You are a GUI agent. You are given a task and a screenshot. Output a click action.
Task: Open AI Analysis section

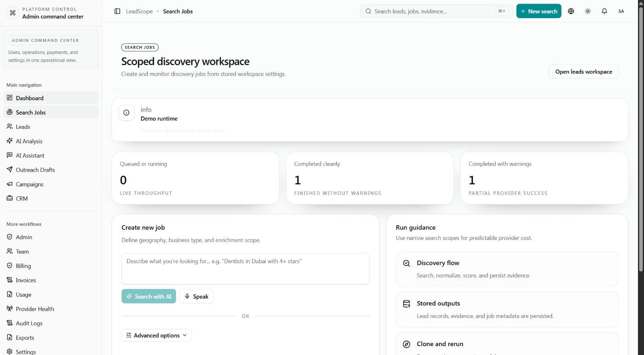(51, 141)
